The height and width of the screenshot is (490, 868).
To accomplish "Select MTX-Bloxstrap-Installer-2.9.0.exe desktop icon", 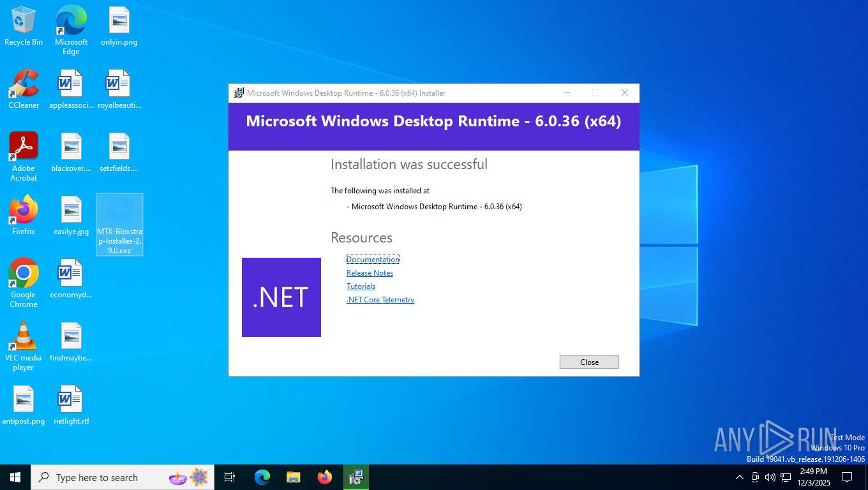I will coord(119,225).
